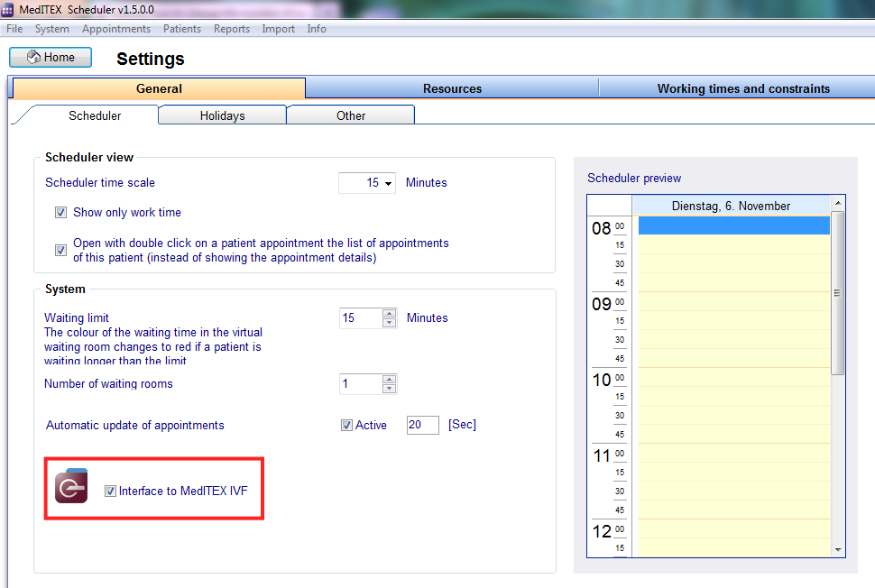Click the MedITEX Scheduler title bar icon

[x=7, y=10]
